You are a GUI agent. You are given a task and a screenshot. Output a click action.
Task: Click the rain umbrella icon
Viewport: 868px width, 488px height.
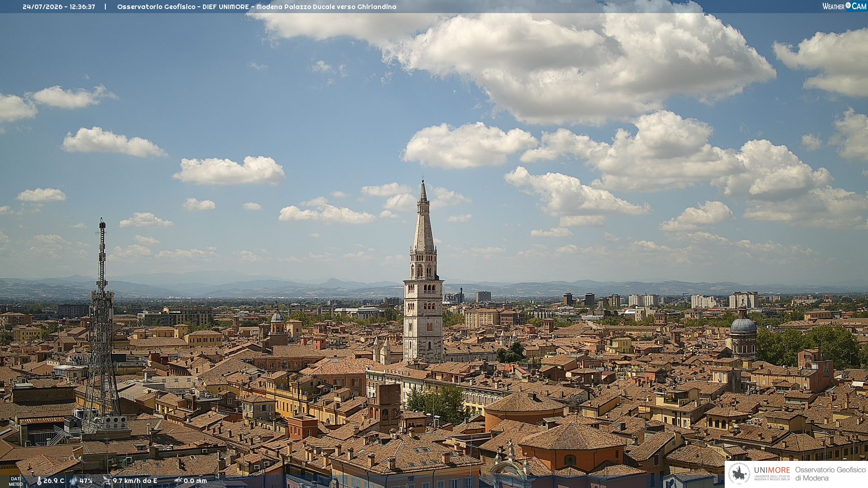tap(178, 481)
